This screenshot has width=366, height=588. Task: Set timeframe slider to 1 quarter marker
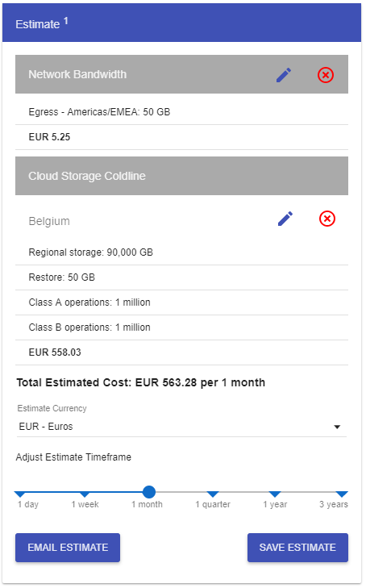click(x=212, y=494)
